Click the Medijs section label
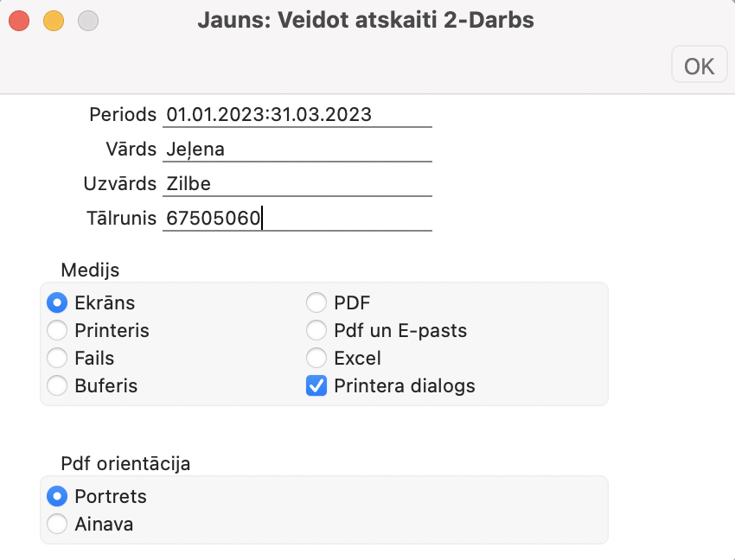Image resolution: width=735 pixels, height=560 pixels. [90, 268]
